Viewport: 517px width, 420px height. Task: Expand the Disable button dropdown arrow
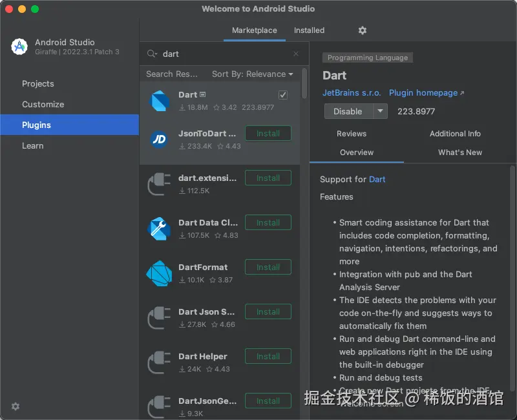pos(380,111)
